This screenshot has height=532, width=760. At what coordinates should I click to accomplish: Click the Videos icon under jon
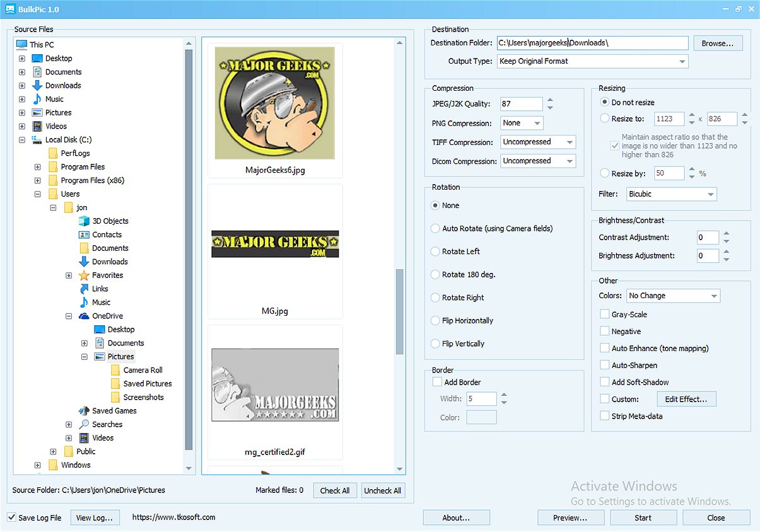coord(84,437)
